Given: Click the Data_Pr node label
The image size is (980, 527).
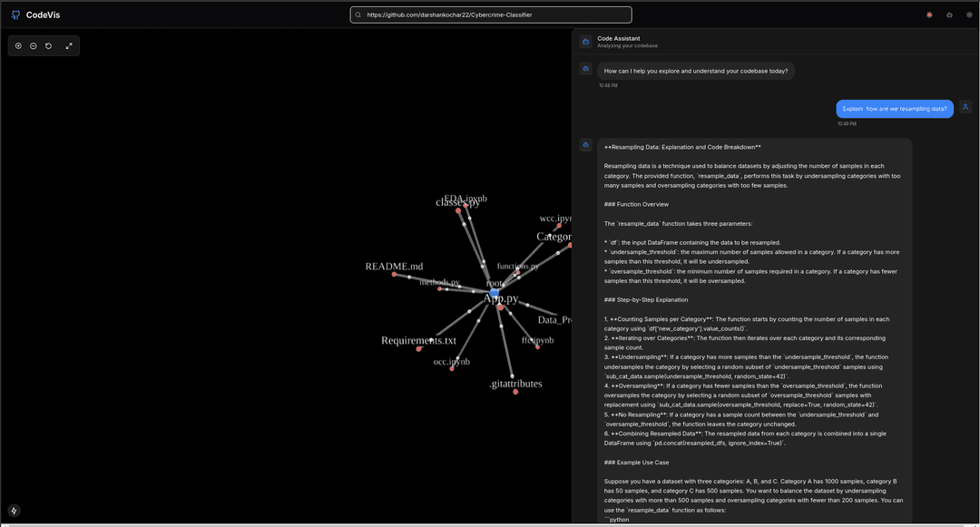Looking at the screenshot, I should click(554, 319).
